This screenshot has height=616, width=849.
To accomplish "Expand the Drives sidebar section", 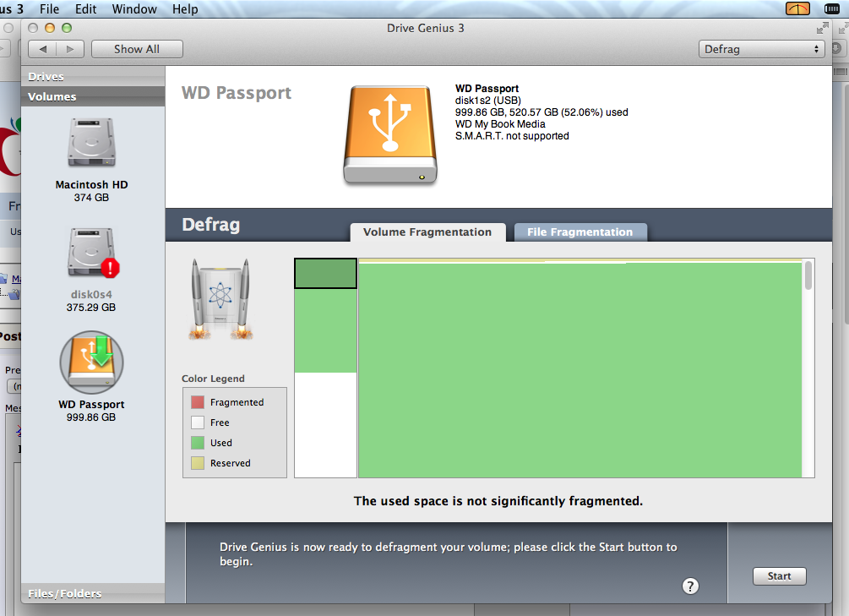I will [93, 76].
